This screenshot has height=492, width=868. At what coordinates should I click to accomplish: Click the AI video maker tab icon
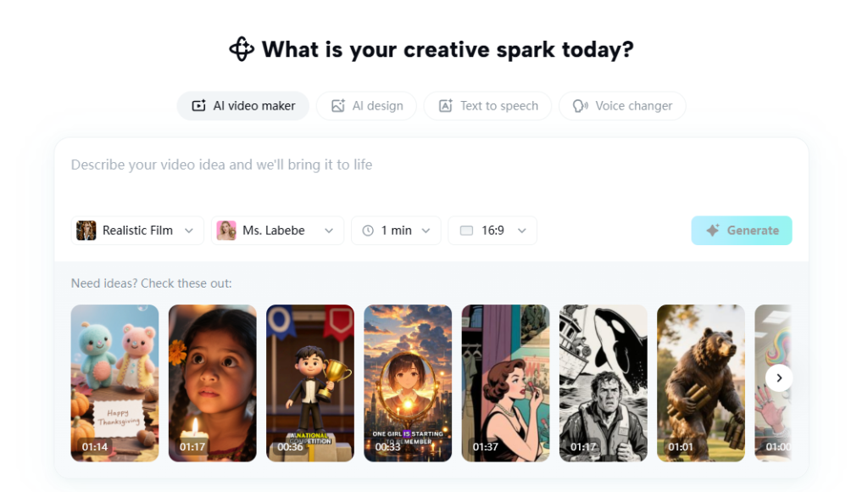point(199,106)
